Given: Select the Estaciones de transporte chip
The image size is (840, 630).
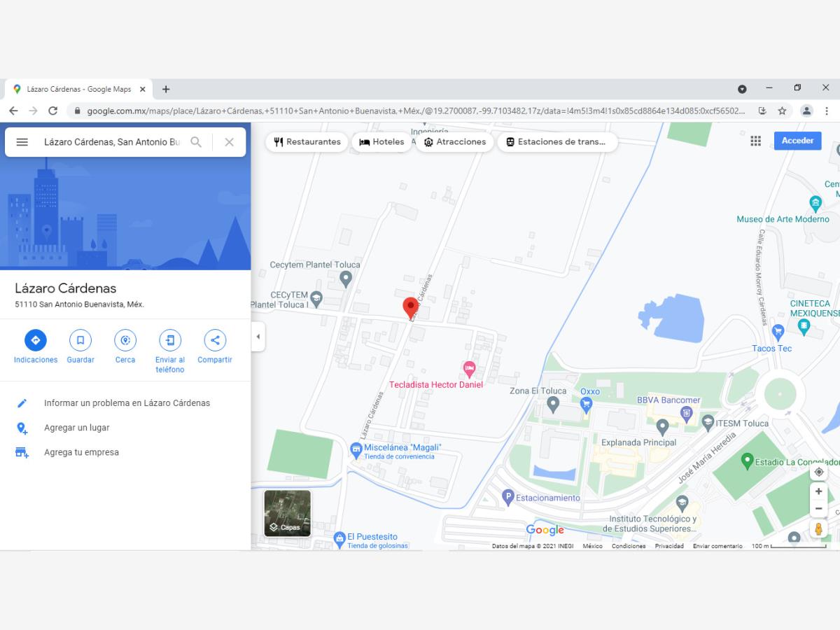Looking at the screenshot, I should (557, 141).
